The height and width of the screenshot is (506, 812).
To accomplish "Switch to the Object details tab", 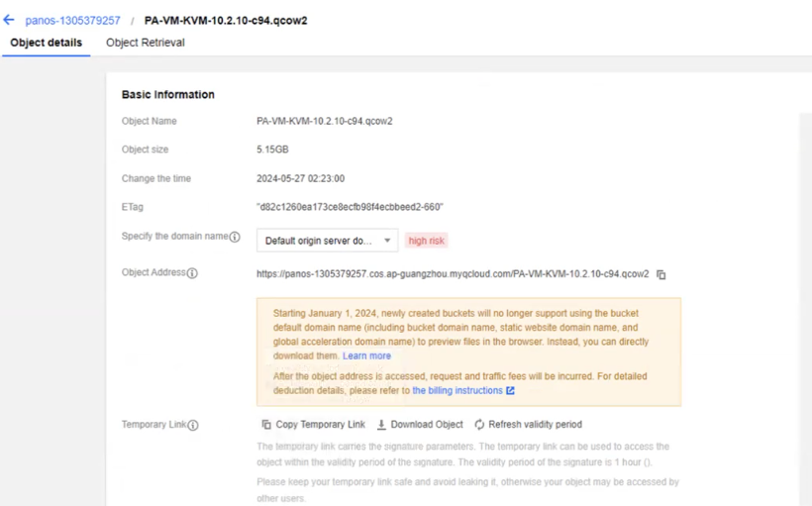I will [46, 44].
